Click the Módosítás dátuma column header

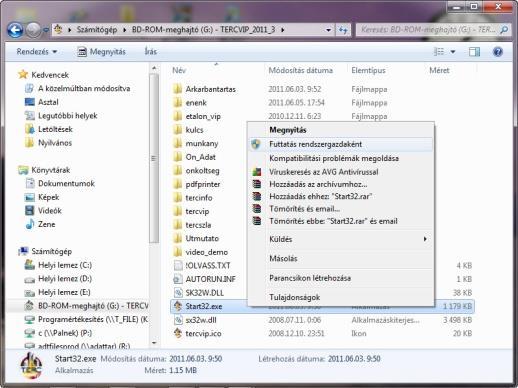[301, 70]
